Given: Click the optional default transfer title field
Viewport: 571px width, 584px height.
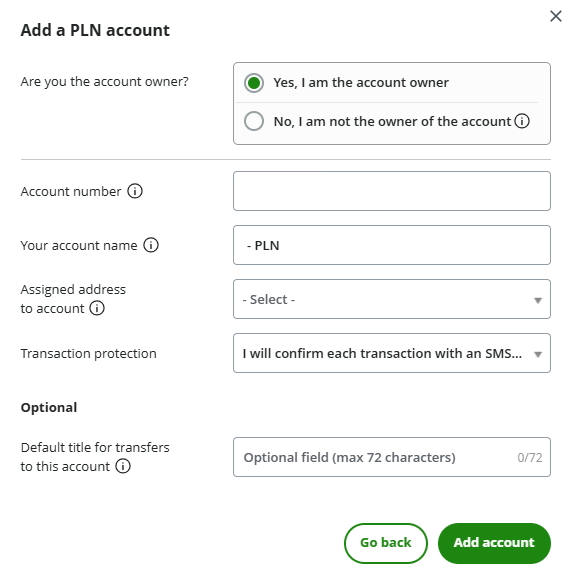Looking at the screenshot, I should pos(392,457).
